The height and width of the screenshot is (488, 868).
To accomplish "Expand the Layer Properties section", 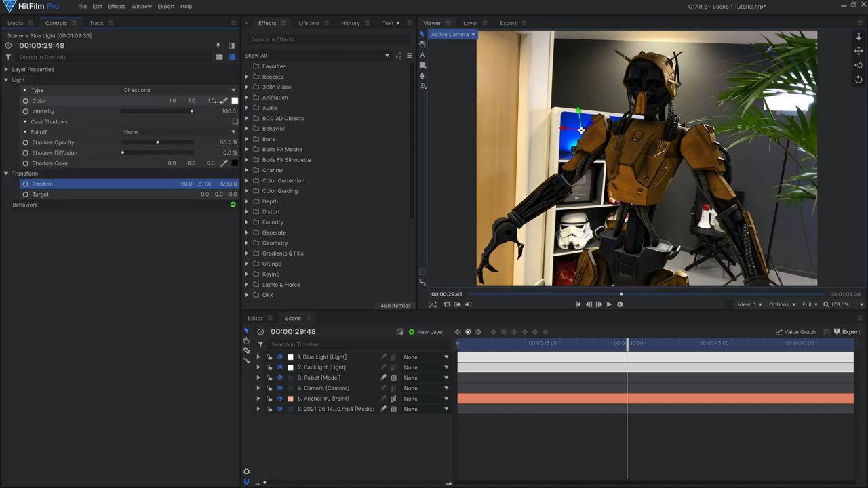I will click(x=6, y=70).
